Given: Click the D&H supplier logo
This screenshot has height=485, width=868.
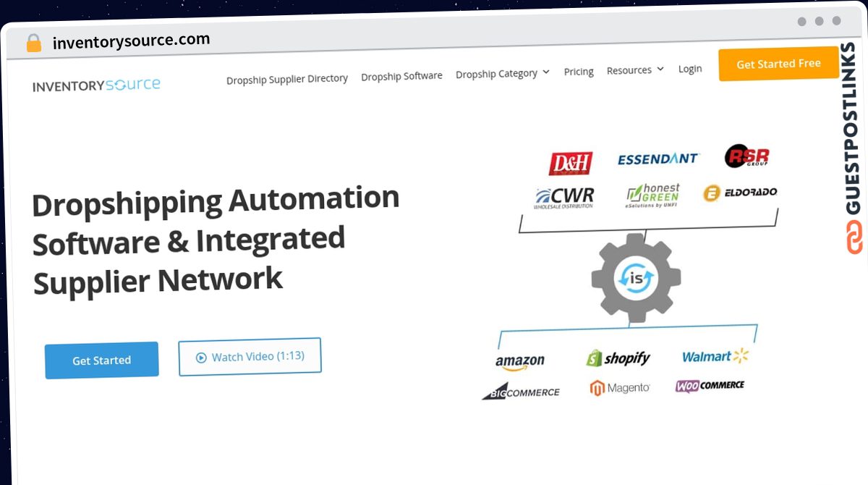Looking at the screenshot, I should tap(571, 164).
